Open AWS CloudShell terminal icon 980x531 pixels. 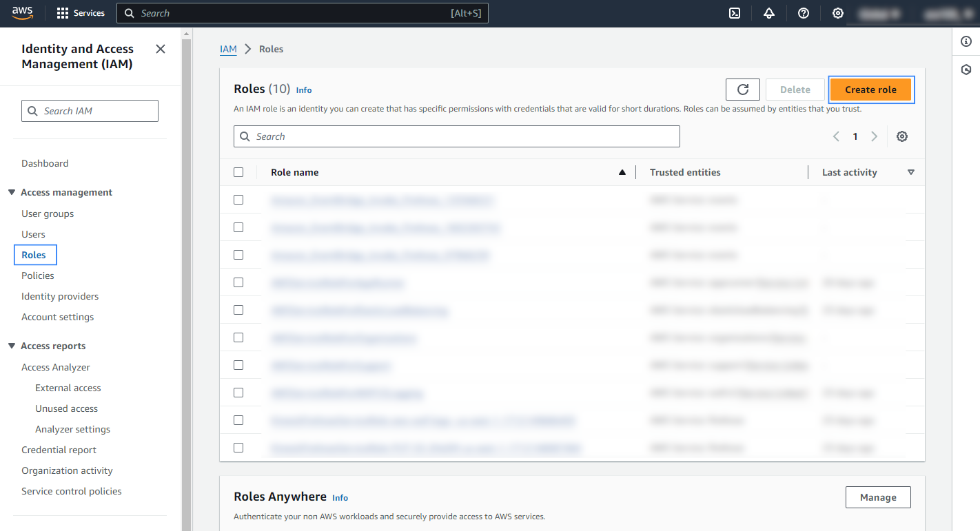click(735, 13)
